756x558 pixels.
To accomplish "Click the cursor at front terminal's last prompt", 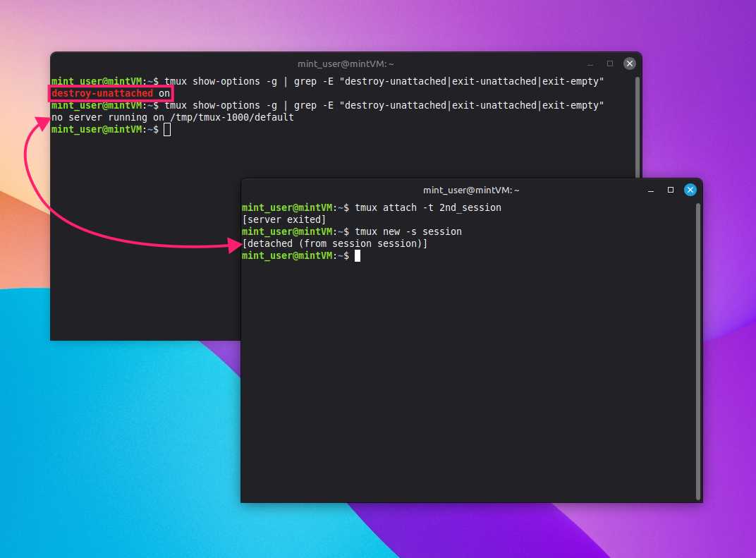I will pyautogui.click(x=358, y=255).
